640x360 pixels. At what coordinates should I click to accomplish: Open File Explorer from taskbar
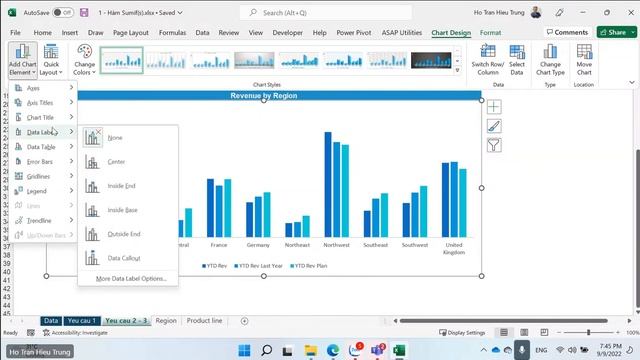tap(310, 350)
